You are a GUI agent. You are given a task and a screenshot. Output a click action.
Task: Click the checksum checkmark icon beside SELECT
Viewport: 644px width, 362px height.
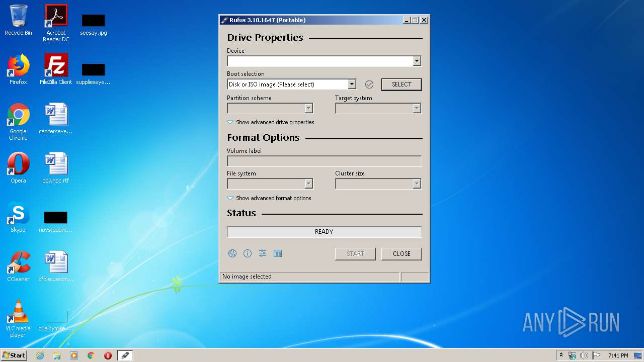click(369, 84)
